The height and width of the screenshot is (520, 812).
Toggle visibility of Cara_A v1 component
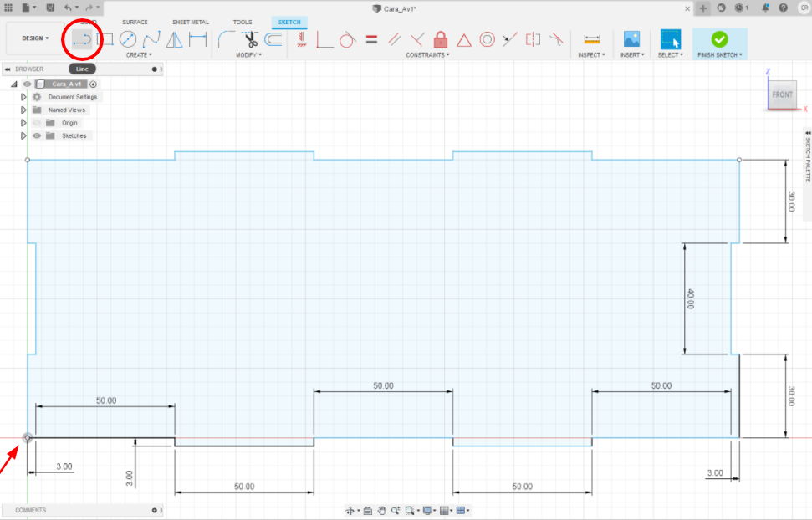(x=27, y=84)
